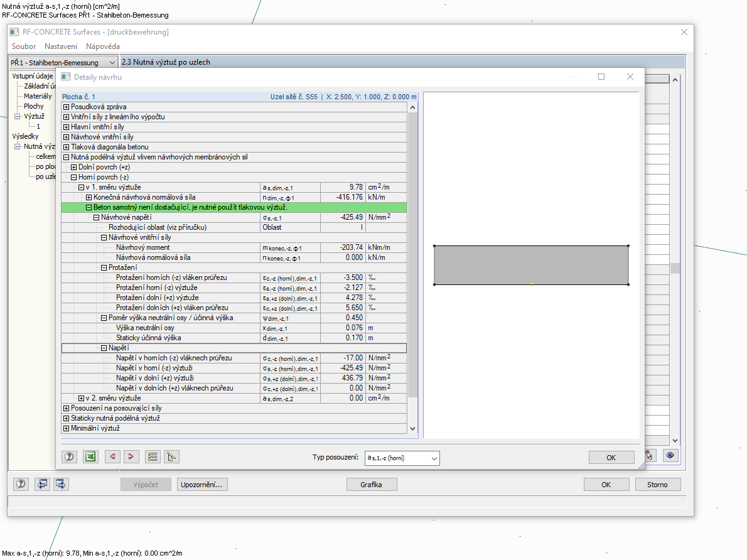Go to previous mesh node with red left arrow

pyautogui.click(x=112, y=456)
